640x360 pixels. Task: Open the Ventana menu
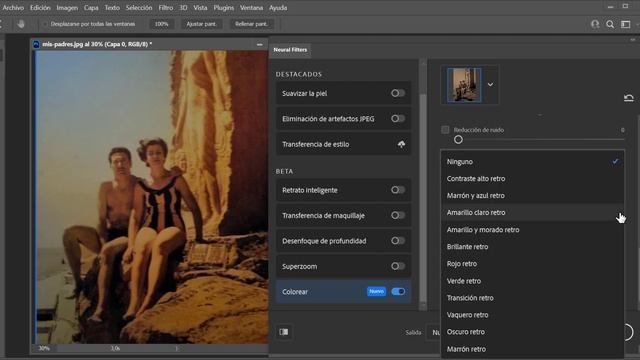click(x=251, y=8)
